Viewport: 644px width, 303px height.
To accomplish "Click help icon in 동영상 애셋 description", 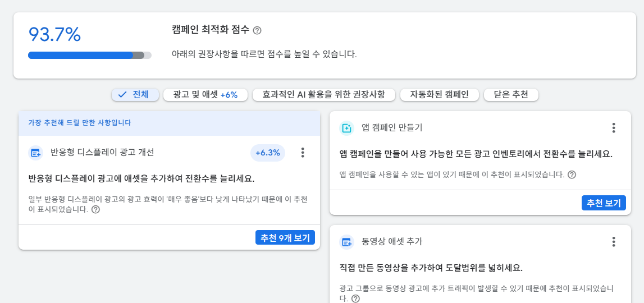I will tap(355, 299).
